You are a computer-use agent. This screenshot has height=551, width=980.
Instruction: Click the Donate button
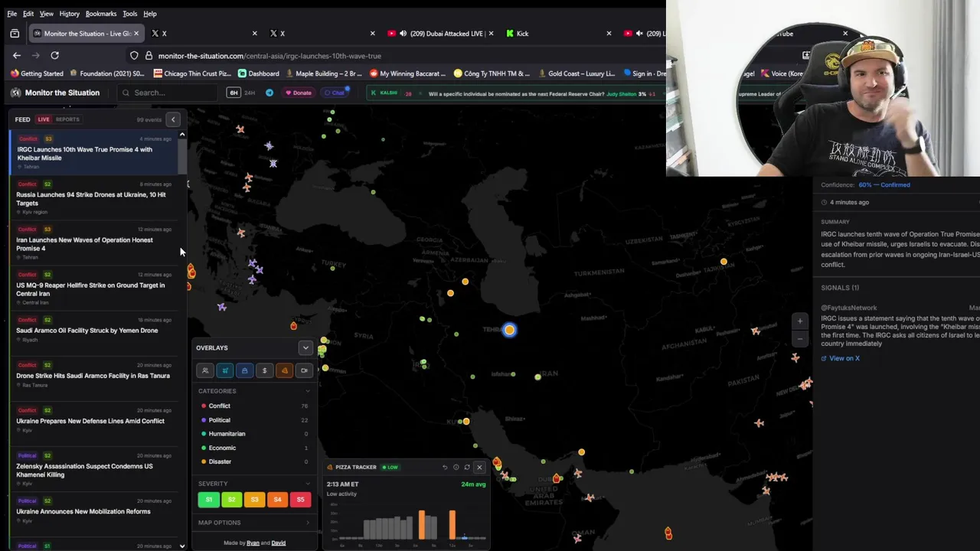tap(299, 93)
